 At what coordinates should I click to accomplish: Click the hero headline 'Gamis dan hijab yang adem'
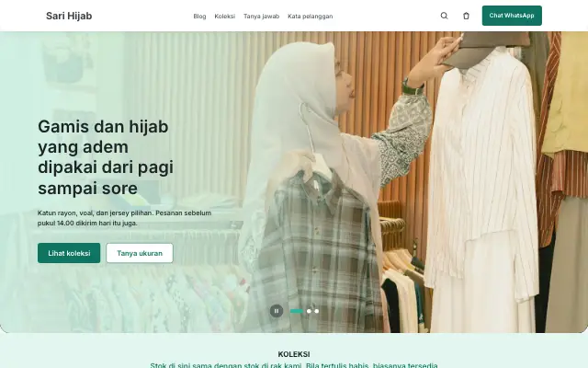coord(106,157)
